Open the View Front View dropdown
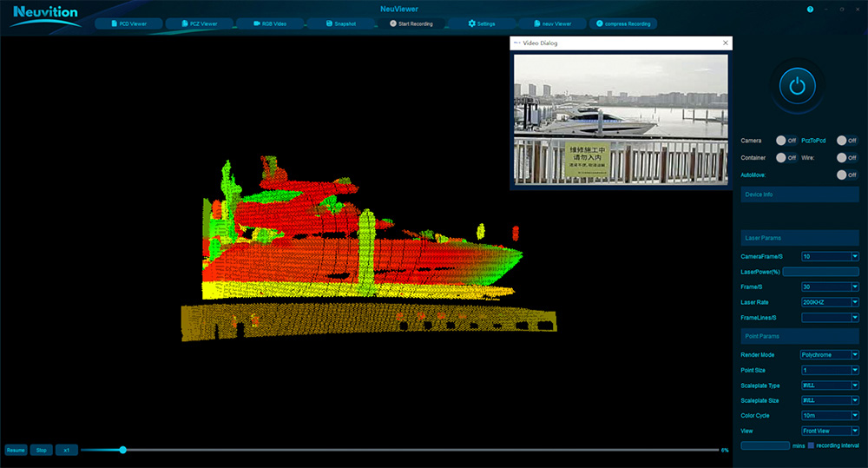 [830, 431]
